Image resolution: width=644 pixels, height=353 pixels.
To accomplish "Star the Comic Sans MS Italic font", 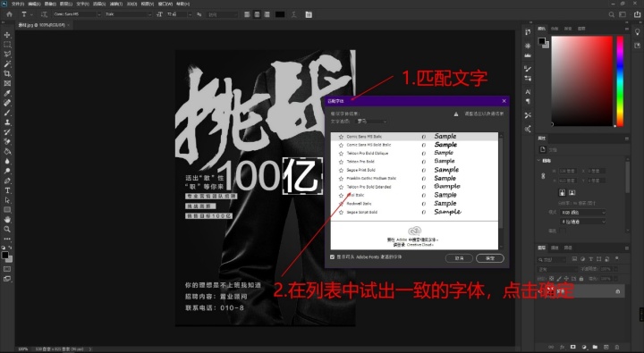I will click(341, 137).
